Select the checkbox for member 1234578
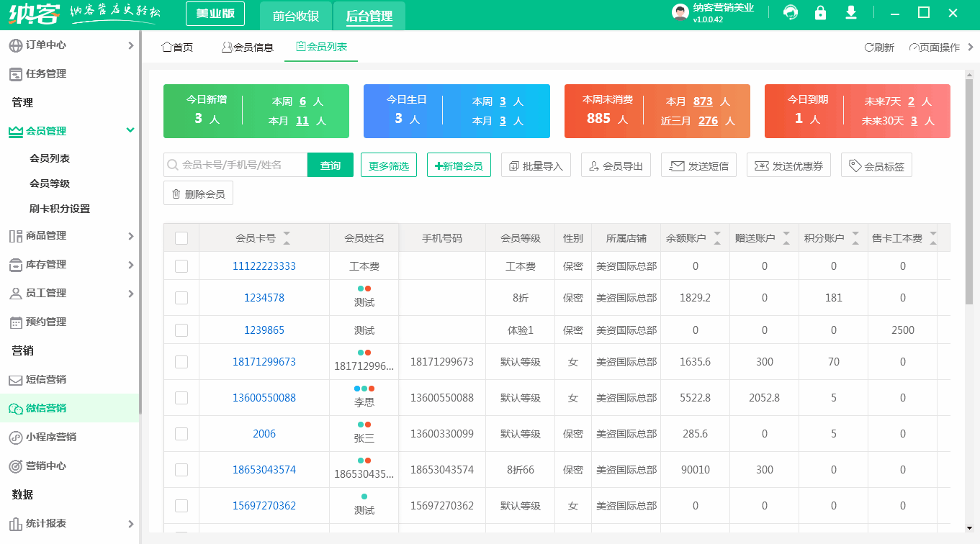Screen dimensions: 980x544 coord(181,297)
